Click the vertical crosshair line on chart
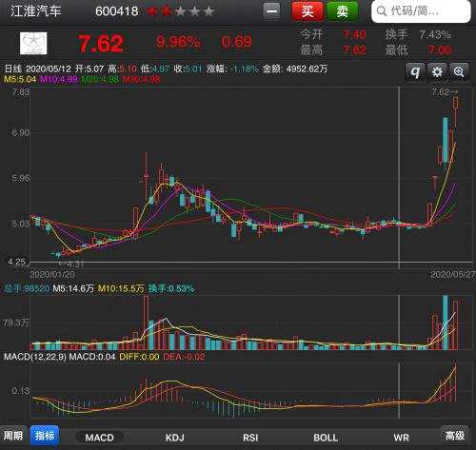 [399, 178]
